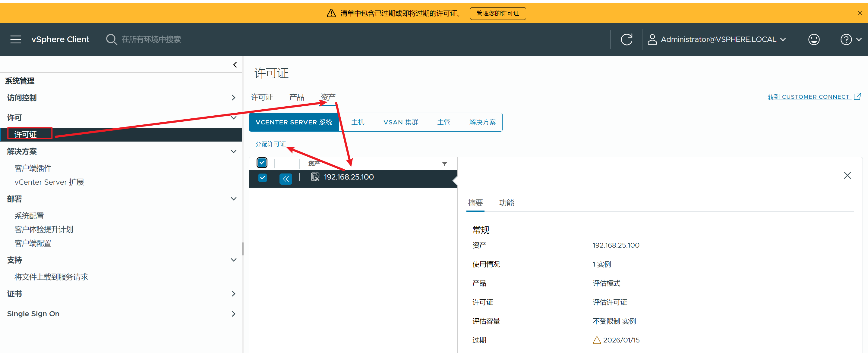Open the 功能 tab in details panel
This screenshot has height=353, width=868.
click(x=506, y=203)
